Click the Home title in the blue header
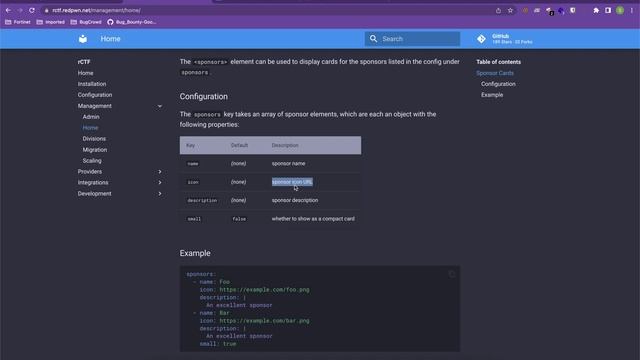640x360 pixels. [x=111, y=39]
